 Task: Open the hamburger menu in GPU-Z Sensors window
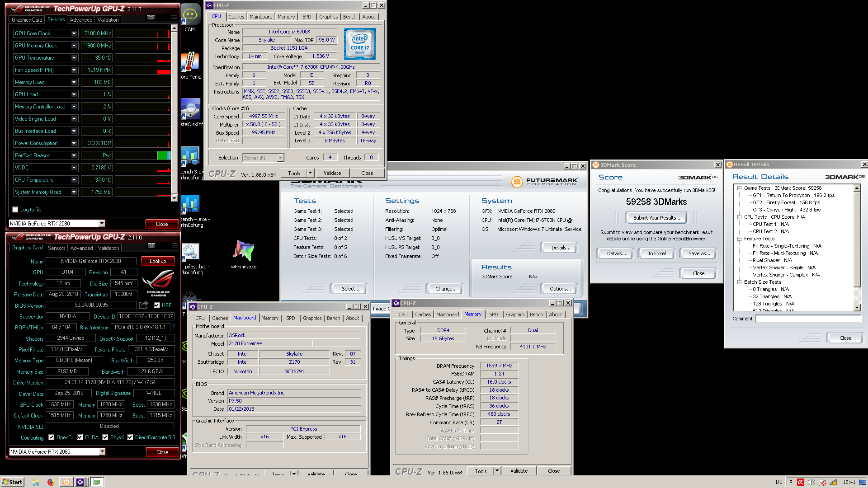(174, 17)
